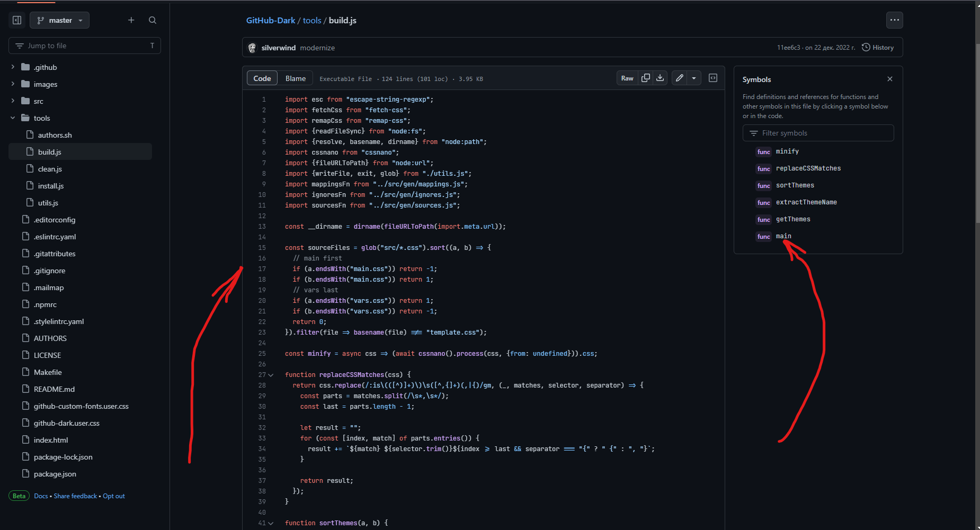Copy raw file contents
This screenshot has height=530, width=980.
[646, 78]
